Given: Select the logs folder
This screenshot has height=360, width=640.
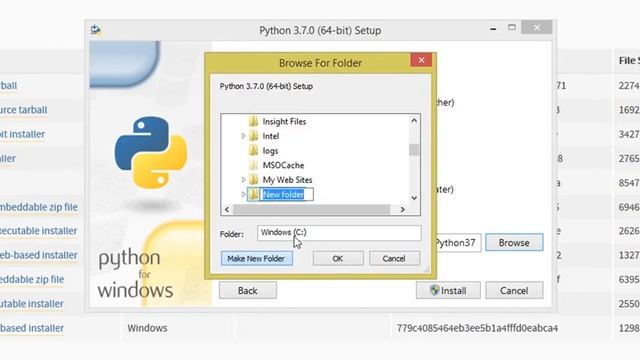Looking at the screenshot, I should (x=270, y=151).
